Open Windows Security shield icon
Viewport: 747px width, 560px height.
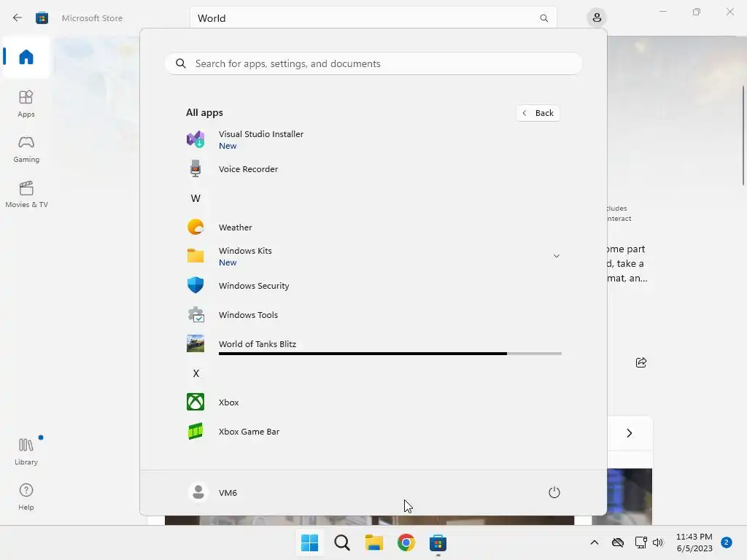[x=196, y=285]
